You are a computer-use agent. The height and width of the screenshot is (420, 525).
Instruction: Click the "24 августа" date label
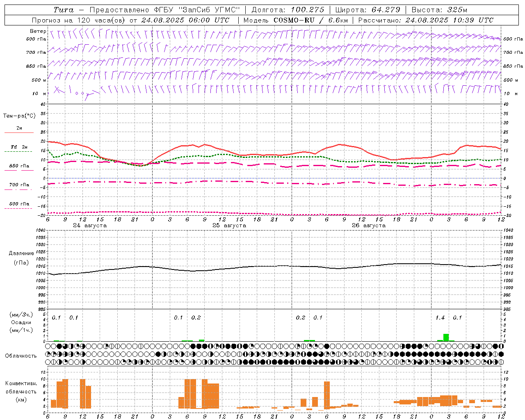pyautogui.click(x=90, y=226)
